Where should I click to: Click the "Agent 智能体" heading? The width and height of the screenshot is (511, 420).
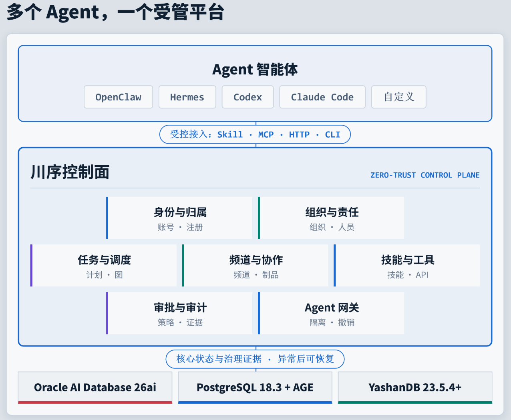point(255,69)
